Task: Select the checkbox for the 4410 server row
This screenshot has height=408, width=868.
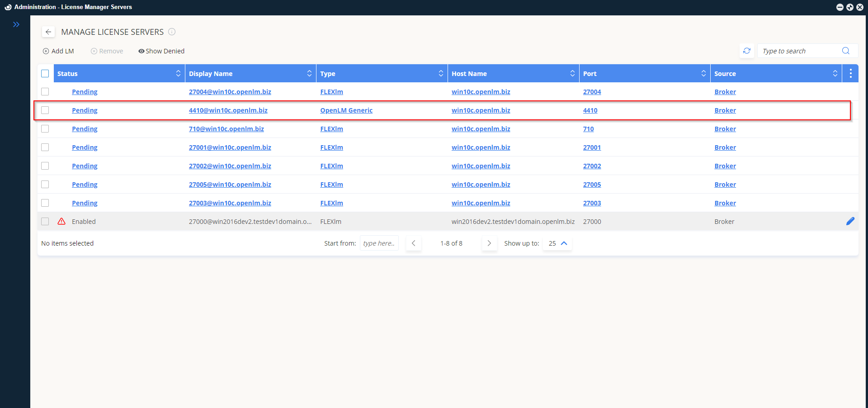Action: (x=45, y=110)
